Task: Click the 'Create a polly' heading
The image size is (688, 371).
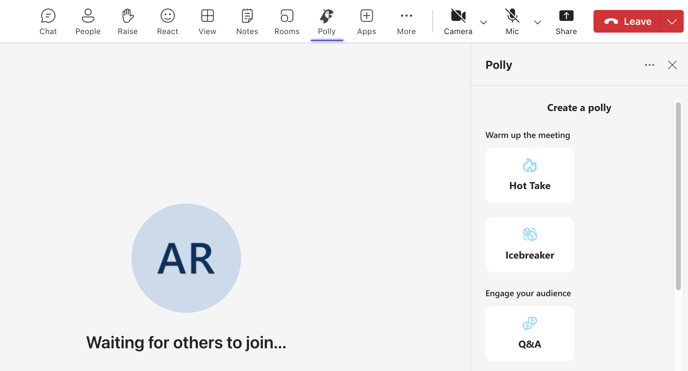Action: coord(579,108)
